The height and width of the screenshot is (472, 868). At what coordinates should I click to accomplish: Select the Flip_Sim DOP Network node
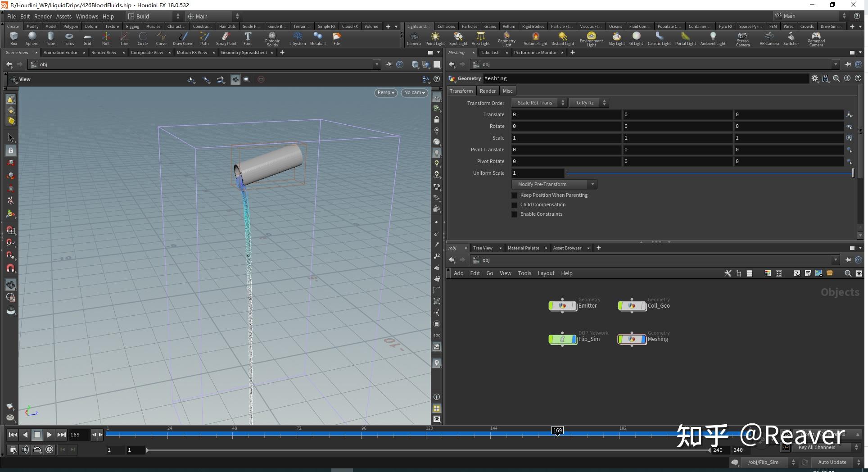point(562,339)
